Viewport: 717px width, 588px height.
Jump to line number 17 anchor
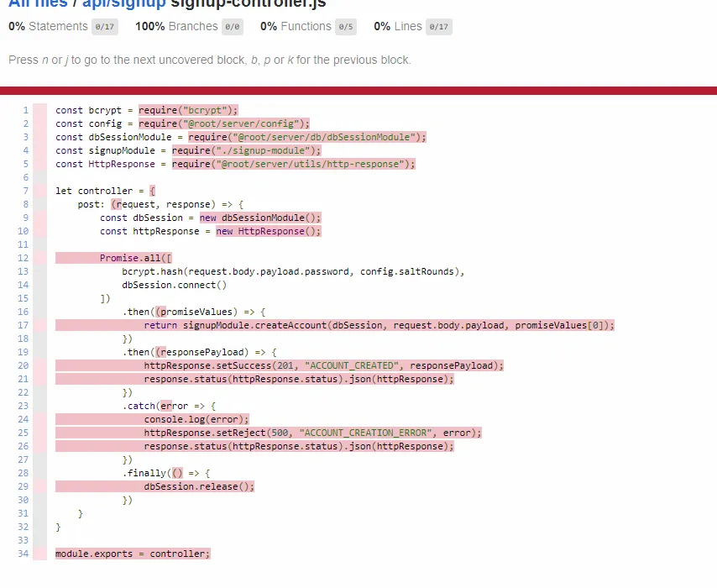point(24,325)
